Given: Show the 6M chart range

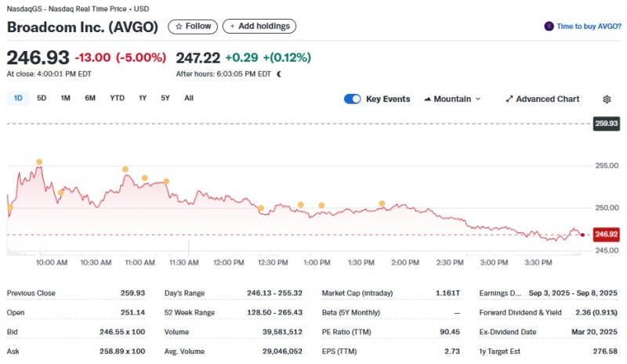Looking at the screenshot, I should tap(90, 98).
